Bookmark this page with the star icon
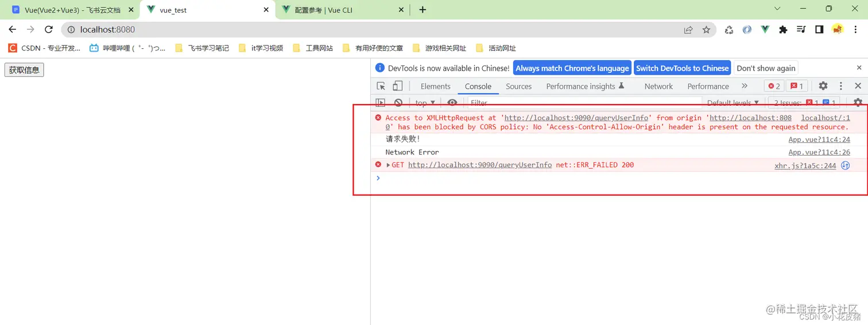This screenshot has height=325, width=868. [706, 30]
